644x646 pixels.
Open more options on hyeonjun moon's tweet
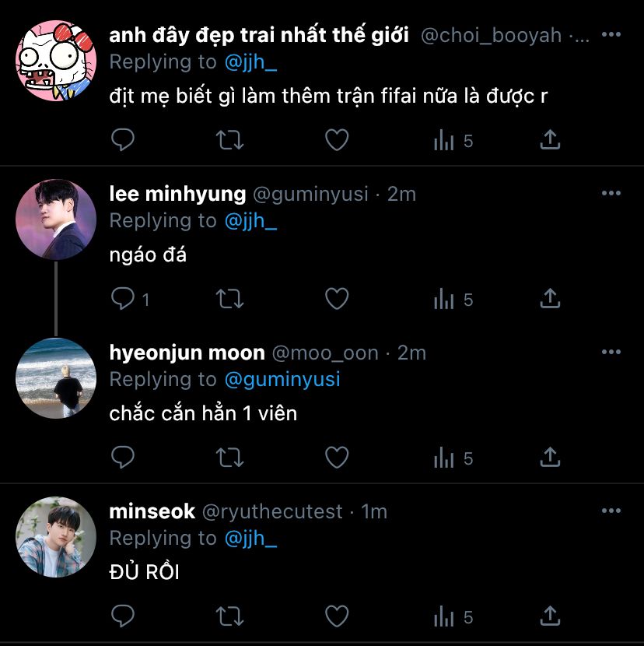(x=611, y=352)
